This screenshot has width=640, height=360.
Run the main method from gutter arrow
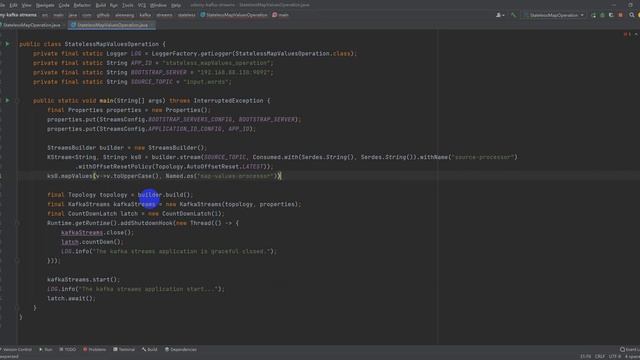(x=7, y=100)
